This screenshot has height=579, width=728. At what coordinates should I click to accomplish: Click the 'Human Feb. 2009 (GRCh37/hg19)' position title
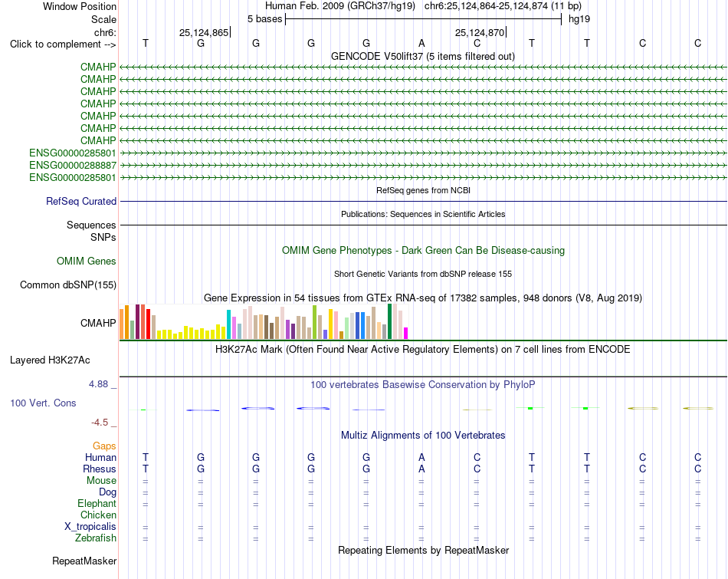tap(342, 6)
